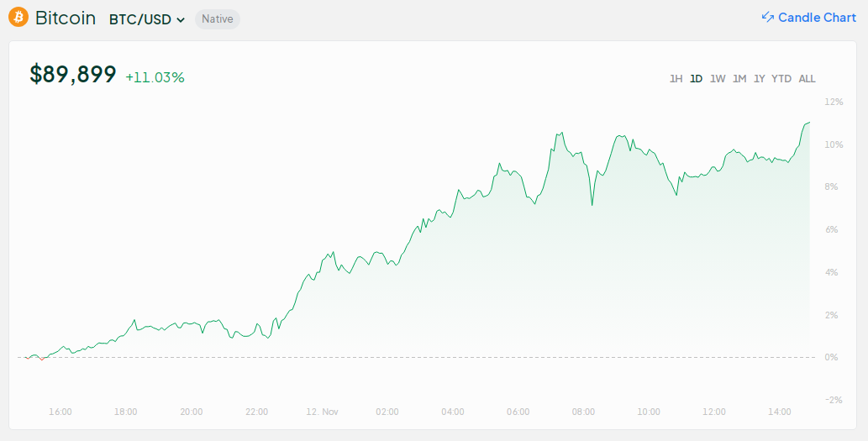Click the 08:00 time axis label
Screen dimensions: 868x441
click(583, 412)
